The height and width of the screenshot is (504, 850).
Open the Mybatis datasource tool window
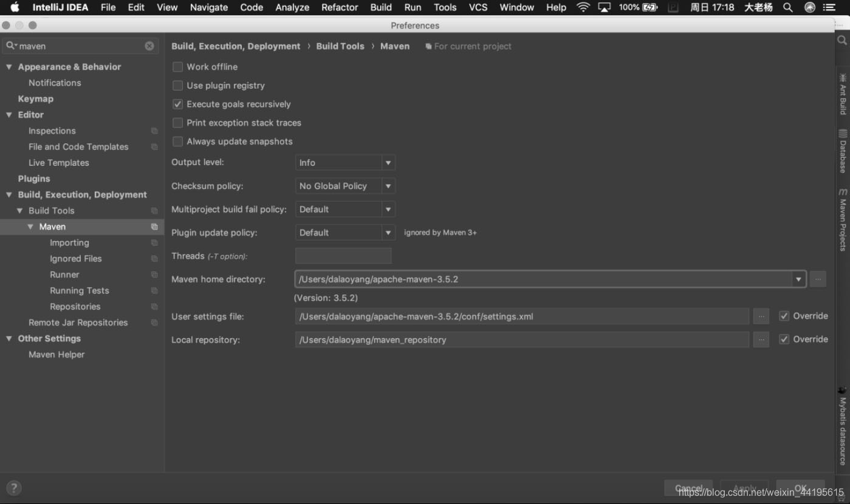843,426
